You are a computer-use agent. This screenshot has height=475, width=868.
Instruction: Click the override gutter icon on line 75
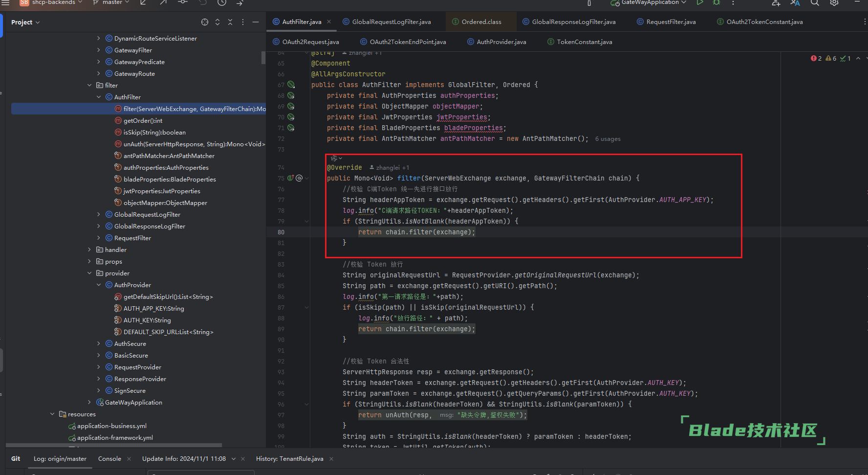pos(291,178)
